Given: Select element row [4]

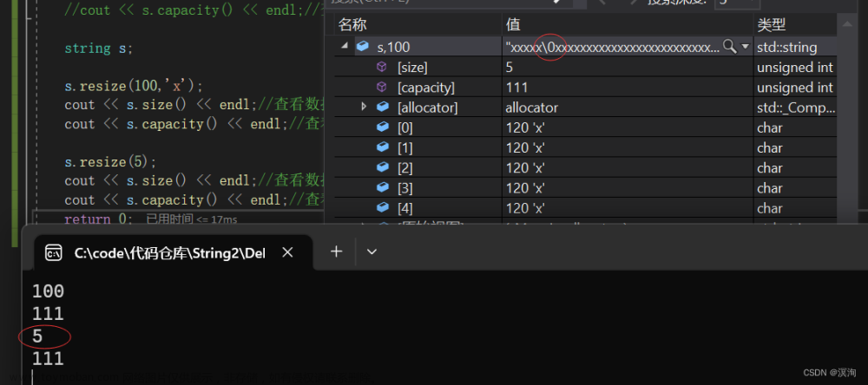Looking at the screenshot, I should pos(586,208).
